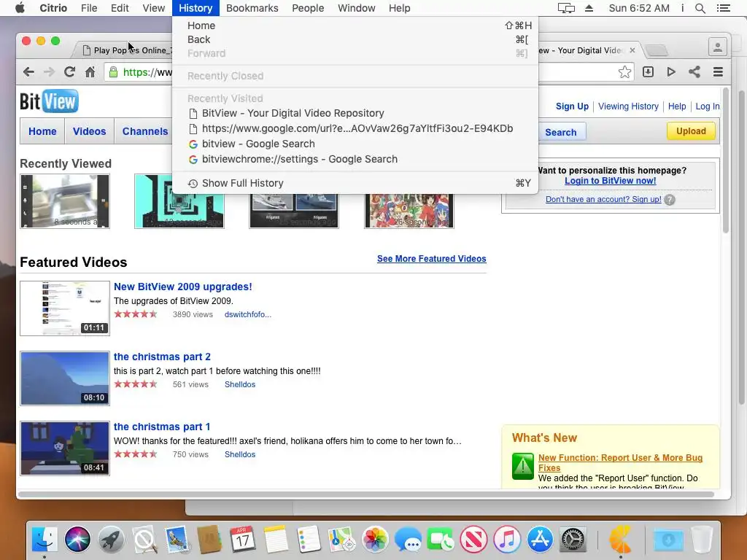
Task: Click the 01:11 video thumbnail
Action: pos(65,308)
